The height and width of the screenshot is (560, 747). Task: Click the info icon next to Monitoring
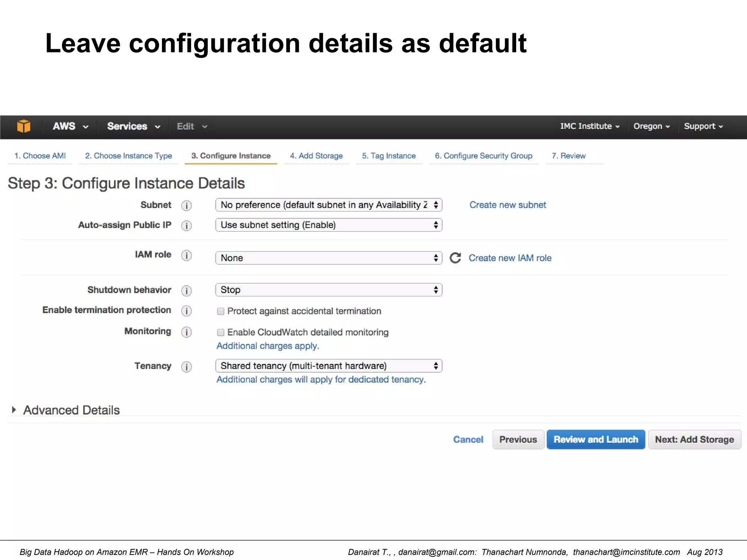(x=186, y=332)
